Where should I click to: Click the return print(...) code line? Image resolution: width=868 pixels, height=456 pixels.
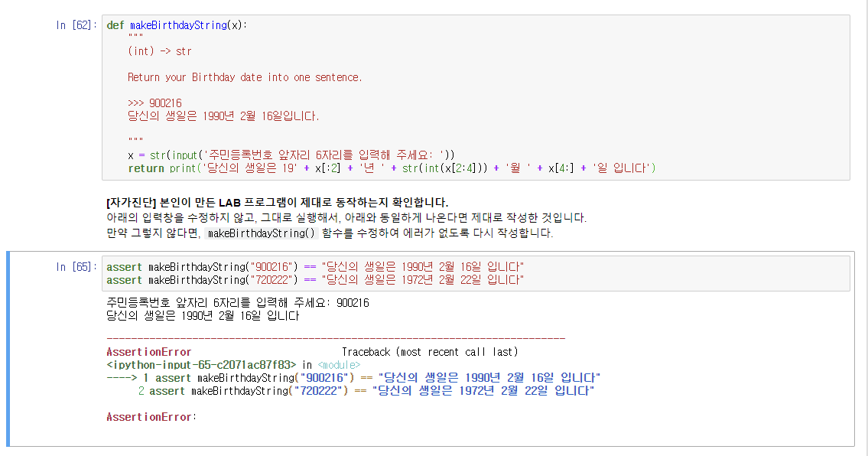point(392,168)
